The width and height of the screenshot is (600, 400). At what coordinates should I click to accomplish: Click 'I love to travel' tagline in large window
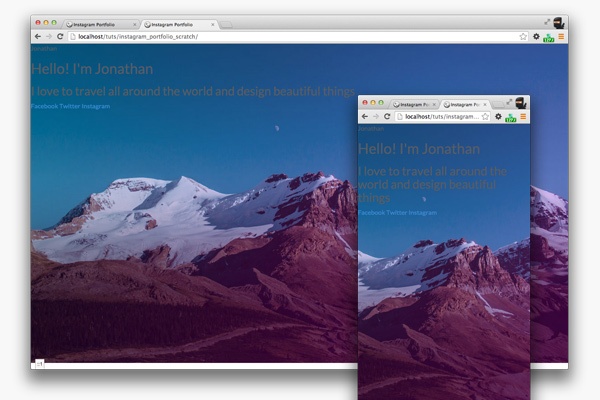(193, 91)
